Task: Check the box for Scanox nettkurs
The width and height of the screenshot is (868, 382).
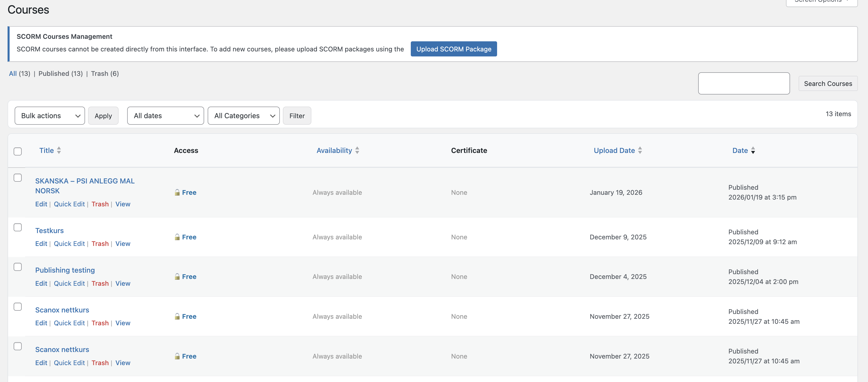Action: coord(18,307)
